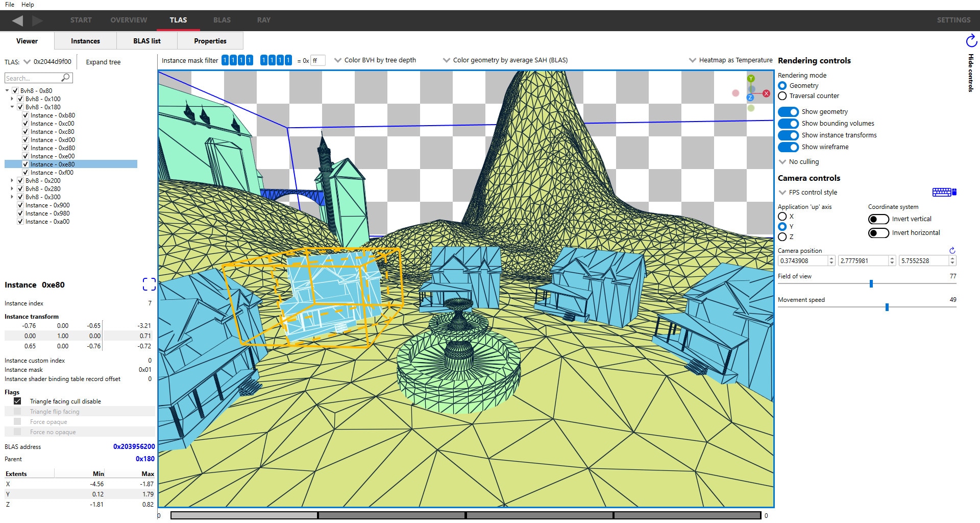
Task: Toggle the Show wireframe switch
Action: [788, 147]
